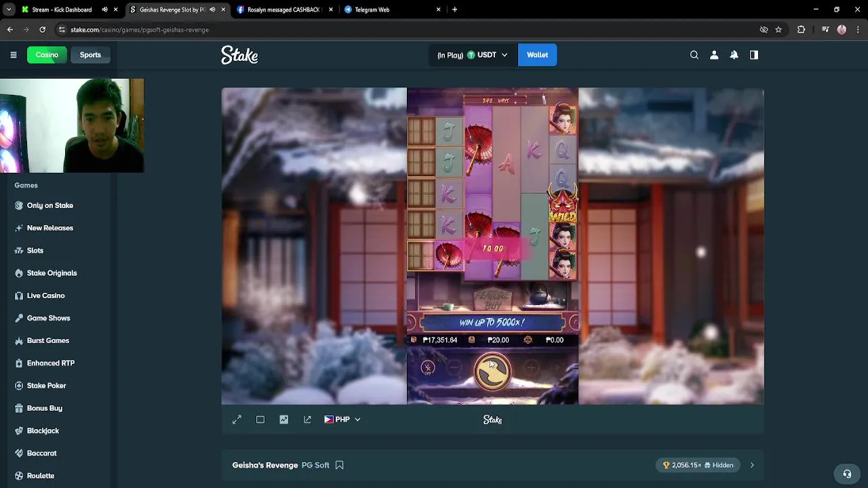Image resolution: width=868 pixels, height=488 pixels.
Task: Open the Wallet button
Action: point(537,55)
